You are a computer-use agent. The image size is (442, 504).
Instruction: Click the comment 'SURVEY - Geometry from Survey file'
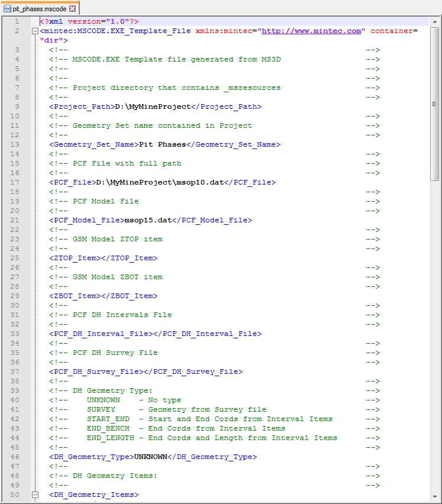coord(177,410)
